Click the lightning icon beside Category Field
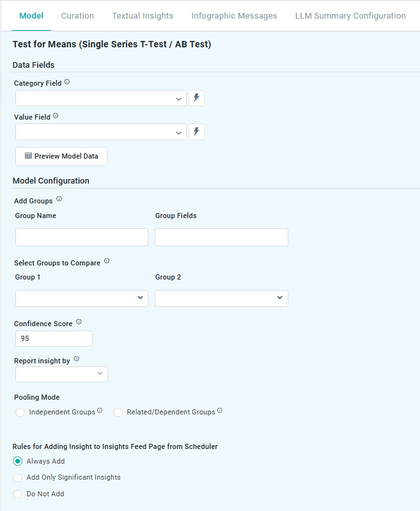Image resolution: width=420 pixels, height=511 pixels. click(196, 98)
